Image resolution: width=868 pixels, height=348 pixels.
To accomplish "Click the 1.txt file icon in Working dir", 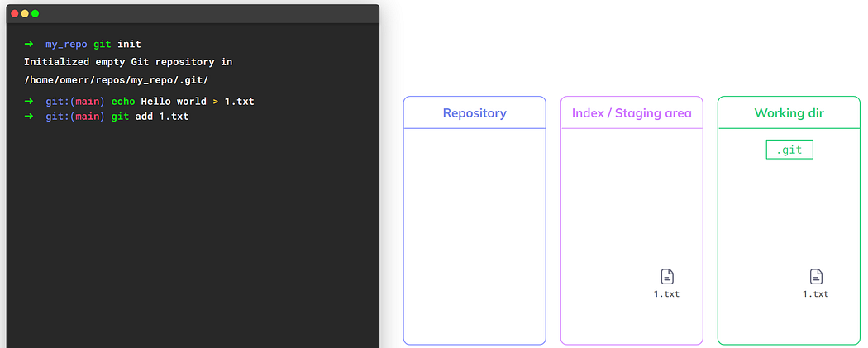I will click(x=816, y=277).
